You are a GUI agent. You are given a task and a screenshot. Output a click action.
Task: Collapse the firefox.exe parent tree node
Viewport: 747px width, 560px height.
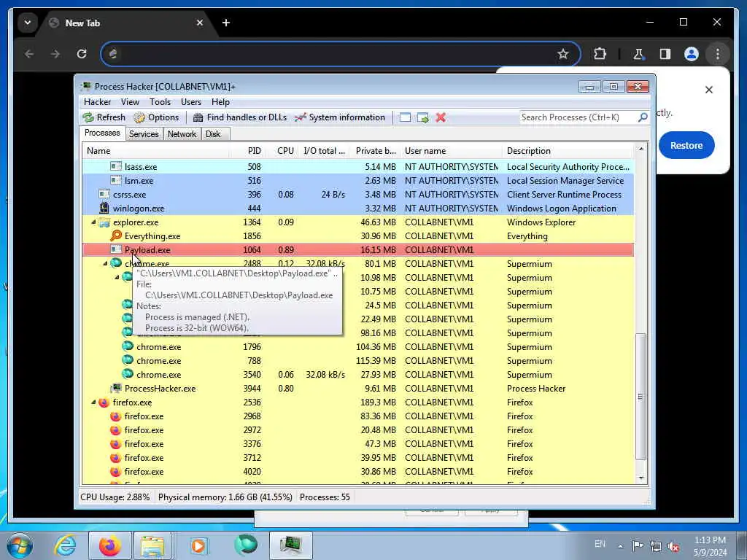tap(94, 402)
